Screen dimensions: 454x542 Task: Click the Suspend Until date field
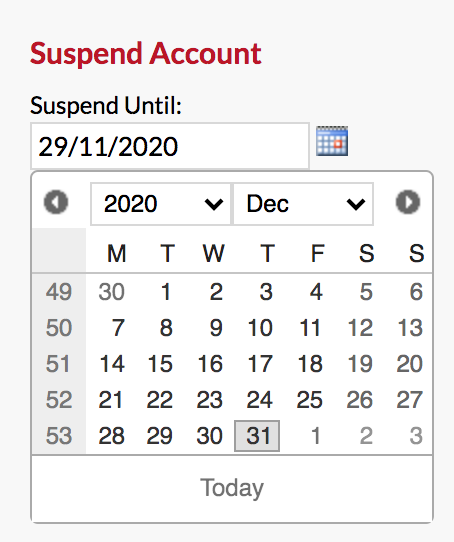[x=170, y=146]
